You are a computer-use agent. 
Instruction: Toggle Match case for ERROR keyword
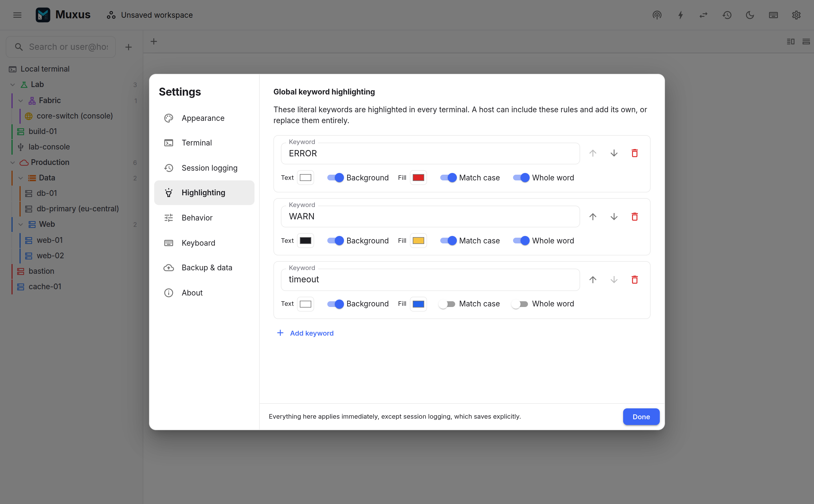[448, 177]
